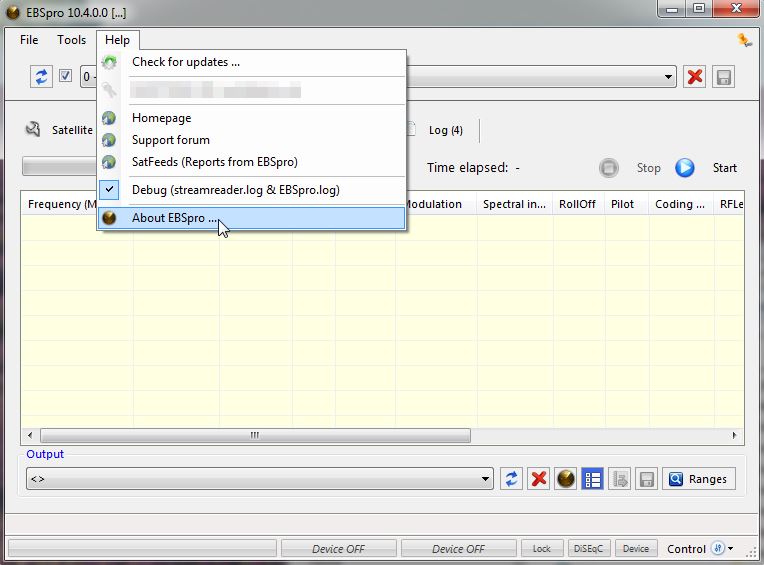Toggle Debug logging option
This screenshot has height=565, width=764.
click(251, 189)
